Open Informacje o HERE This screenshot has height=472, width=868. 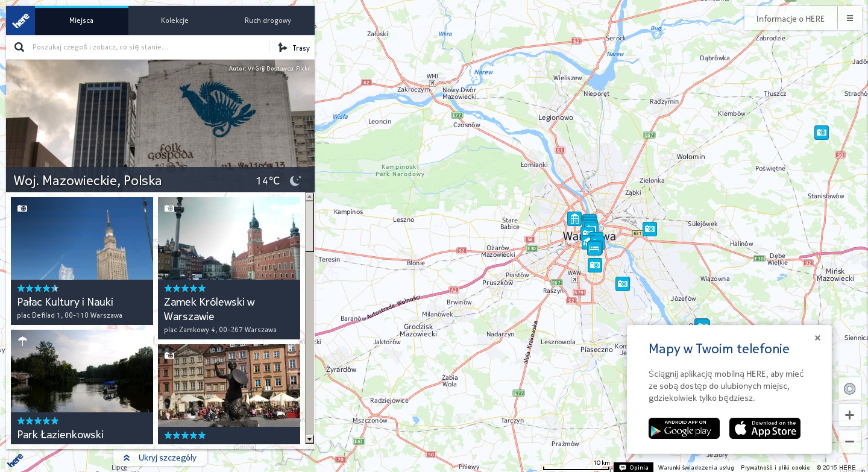(x=790, y=19)
